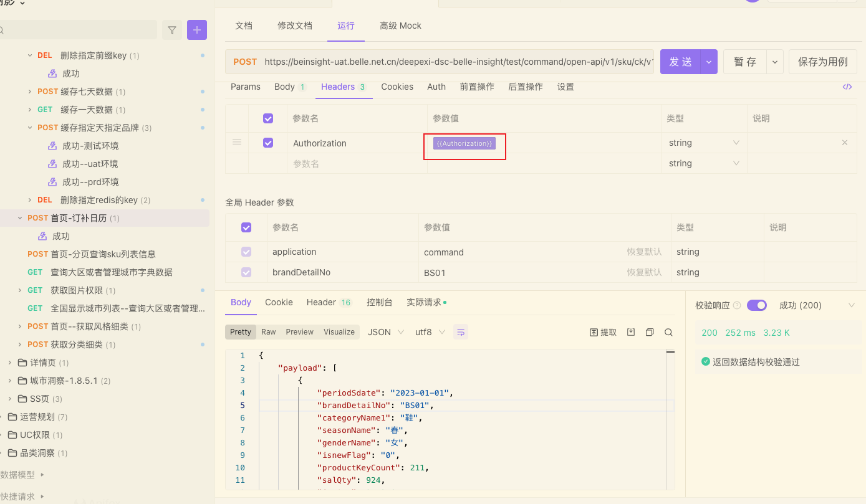Click the 发送 send button
The height and width of the screenshot is (504, 866).
(680, 62)
